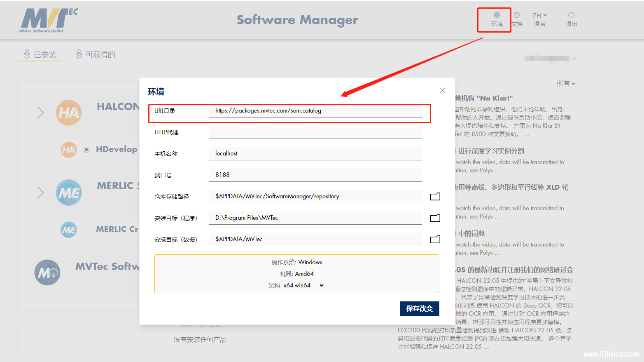Image resolution: width=644 pixels, height=362 pixels.
Task: Open the ZH language dropdown
Action: [539, 15]
